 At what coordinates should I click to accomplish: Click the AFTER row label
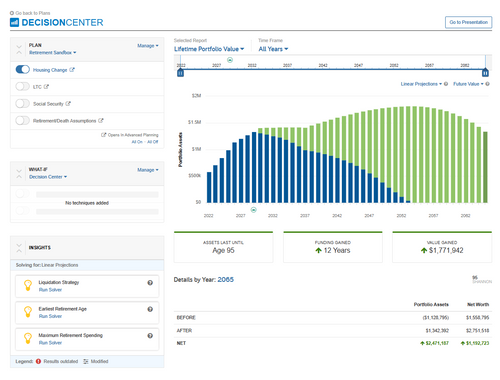(x=184, y=331)
